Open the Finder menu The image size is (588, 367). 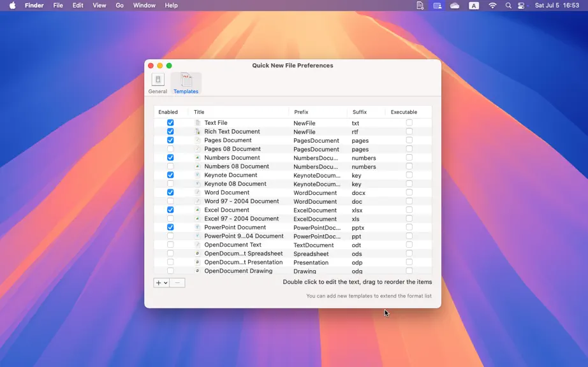click(x=34, y=5)
